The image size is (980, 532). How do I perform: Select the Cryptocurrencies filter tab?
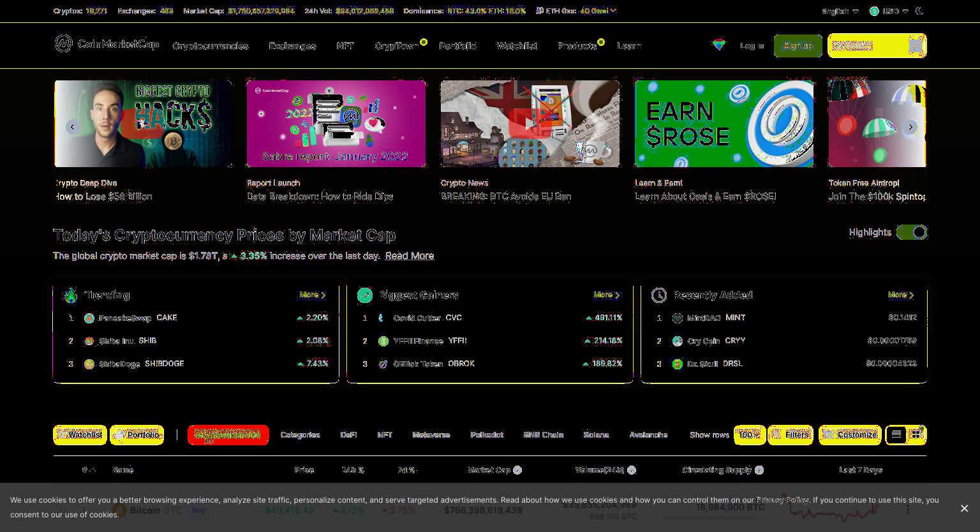[228, 434]
